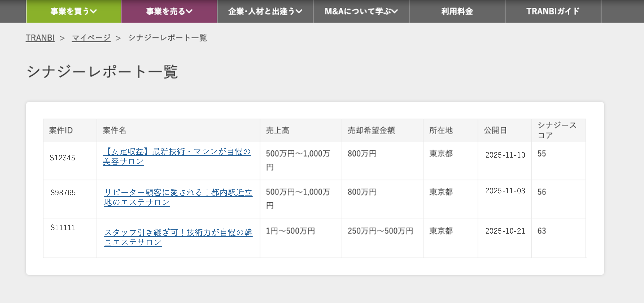
Task: Open the リピーター顧客に愛される エステサロン listing
Action: pyautogui.click(x=178, y=197)
